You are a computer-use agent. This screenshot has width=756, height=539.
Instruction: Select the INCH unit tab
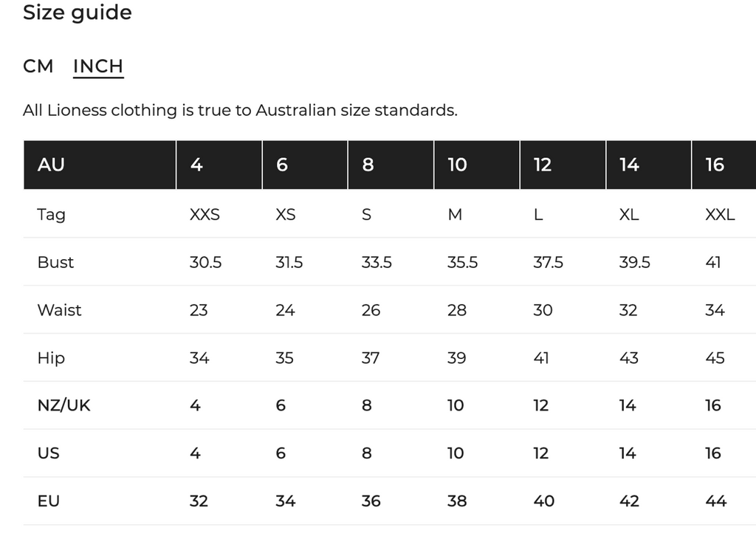click(x=98, y=66)
